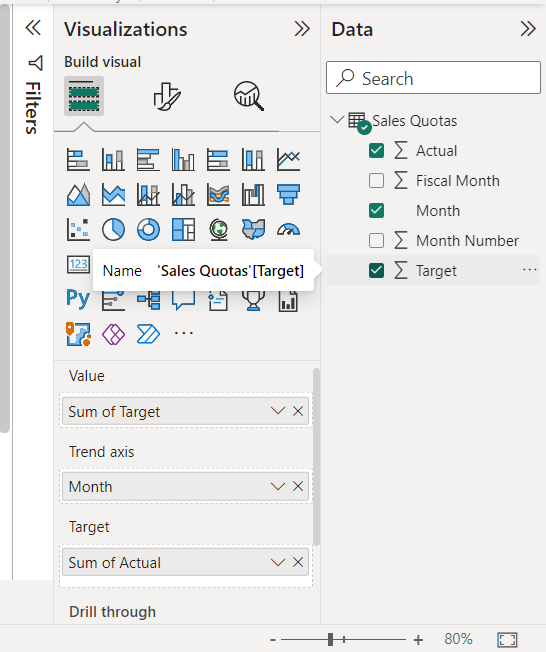Check the Month Number field checkbox
Image resolution: width=546 pixels, height=652 pixels.
(376, 240)
